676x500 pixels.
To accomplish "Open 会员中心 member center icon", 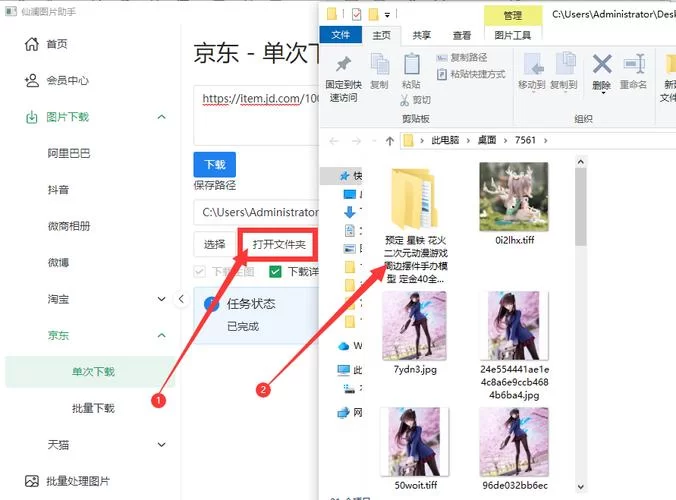I will pos(31,80).
